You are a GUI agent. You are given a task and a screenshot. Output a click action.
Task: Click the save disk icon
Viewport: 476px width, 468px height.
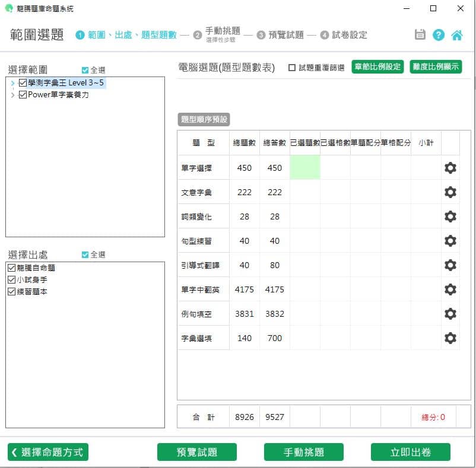tap(420, 34)
